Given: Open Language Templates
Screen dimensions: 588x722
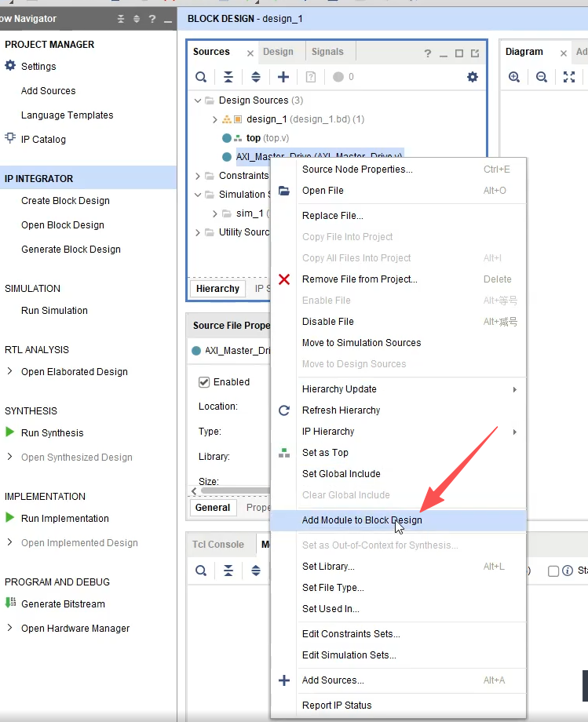Looking at the screenshot, I should coord(68,115).
